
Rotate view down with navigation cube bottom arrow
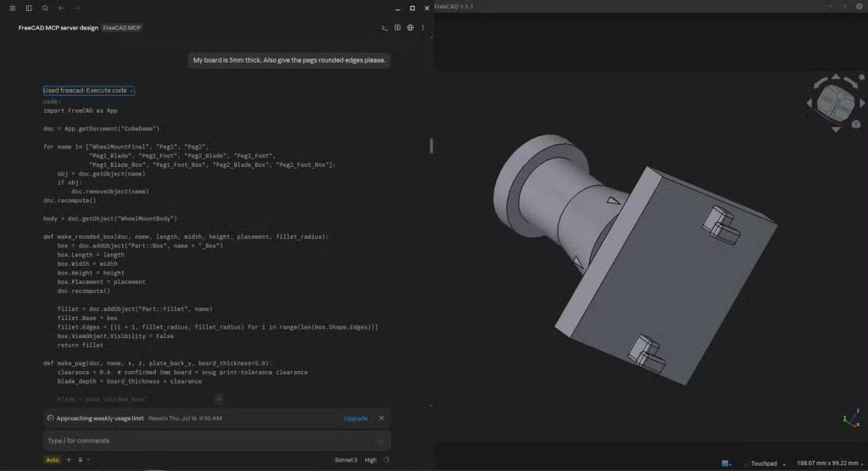click(x=836, y=129)
